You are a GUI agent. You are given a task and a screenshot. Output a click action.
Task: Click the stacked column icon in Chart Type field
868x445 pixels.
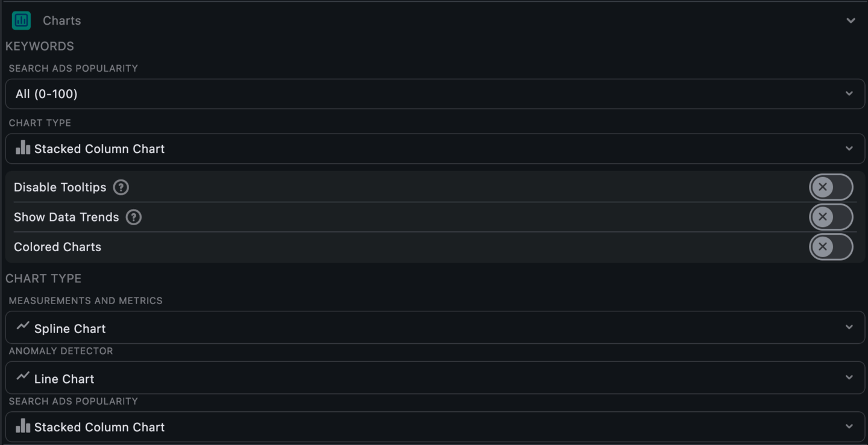23,148
